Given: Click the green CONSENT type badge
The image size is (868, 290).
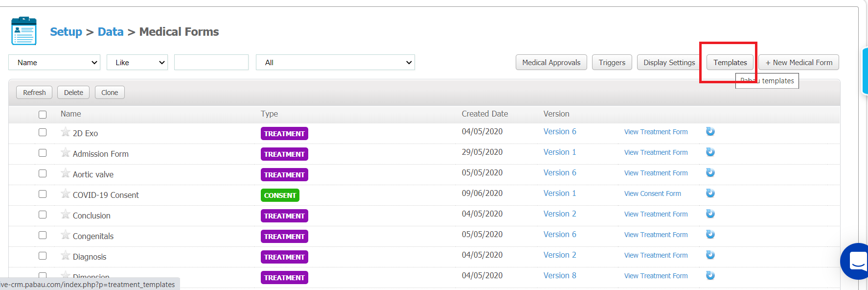Looking at the screenshot, I should (x=280, y=195).
